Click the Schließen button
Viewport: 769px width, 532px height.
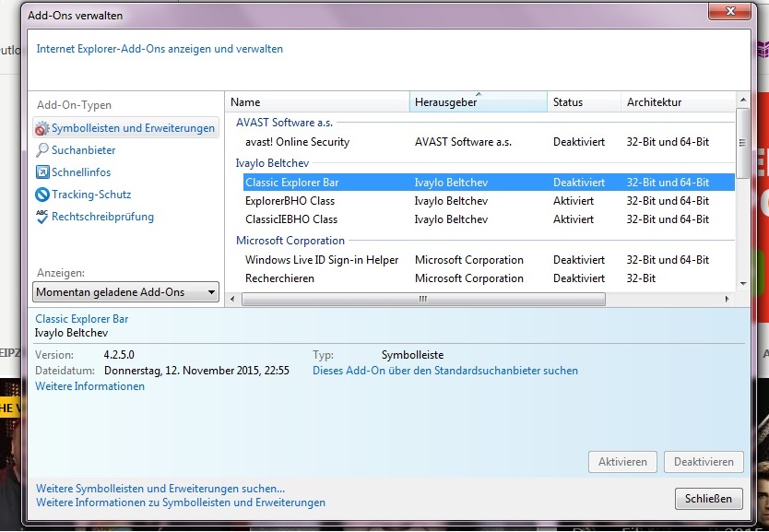click(708, 499)
